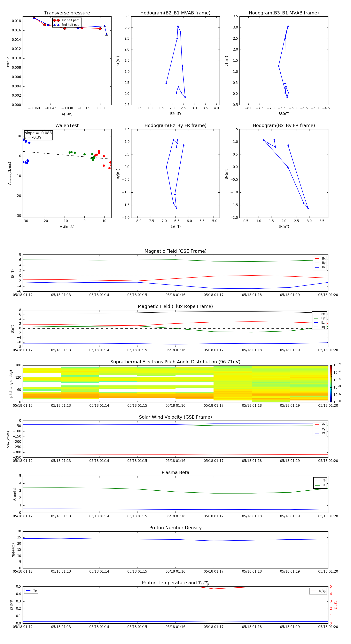This screenshot has width=351, height=644.
Task: Click the By' entry in Flux Rope legend
Action: [320, 318]
